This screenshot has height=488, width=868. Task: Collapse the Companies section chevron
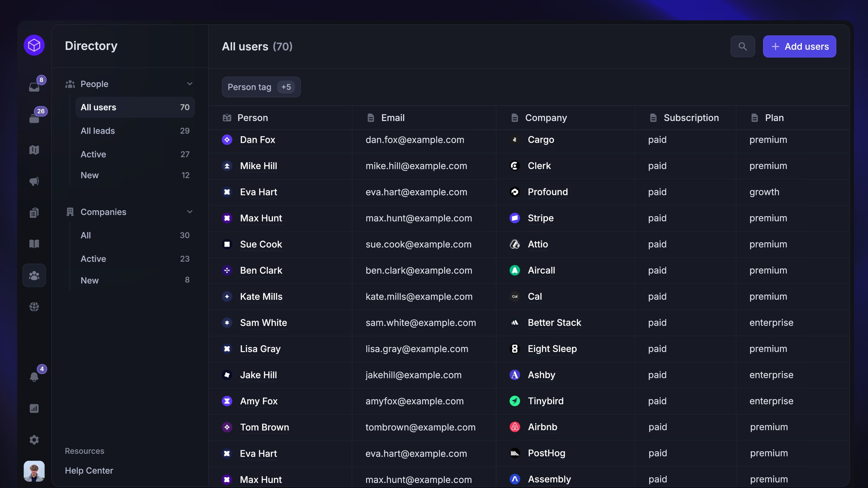click(x=190, y=212)
